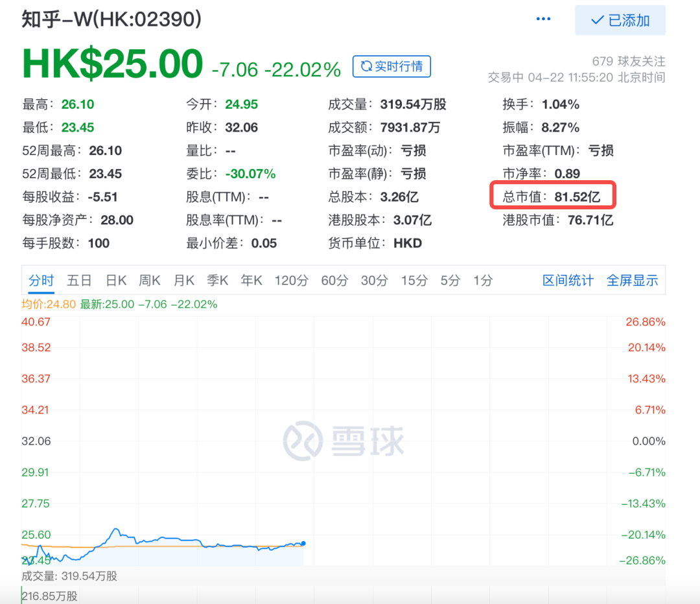Screen dimensions: 700x604
Task: Click the stock title 知乎-W(HK:02390)
Action: click(x=111, y=19)
